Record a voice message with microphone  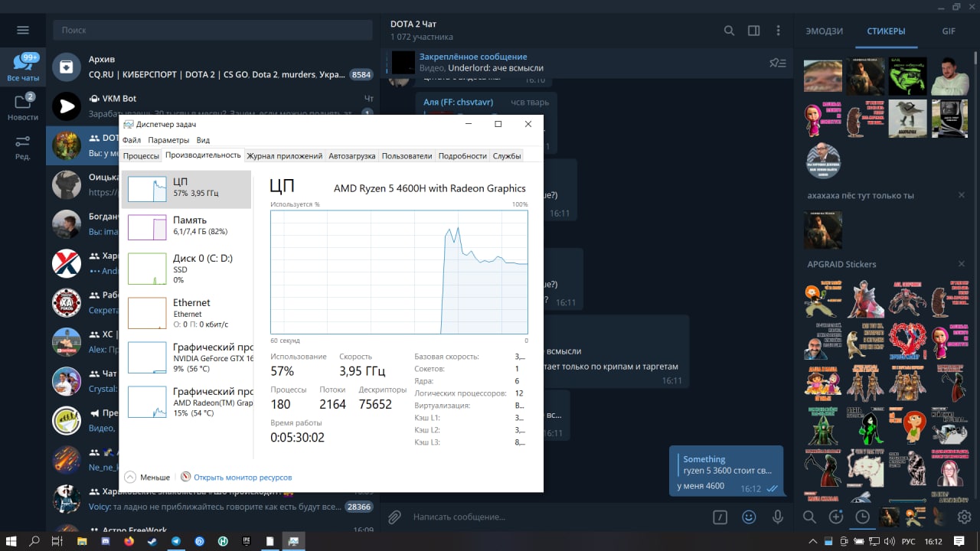tap(778, 517)
